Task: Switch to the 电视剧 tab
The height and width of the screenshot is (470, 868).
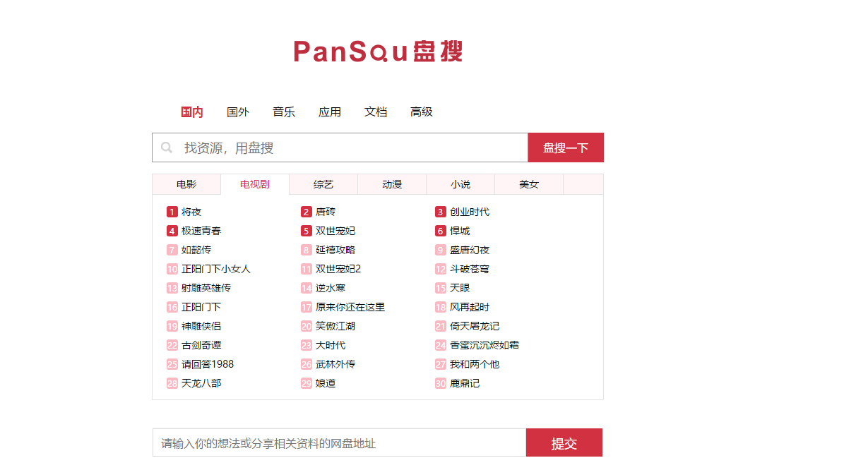Action: point(255,184)
